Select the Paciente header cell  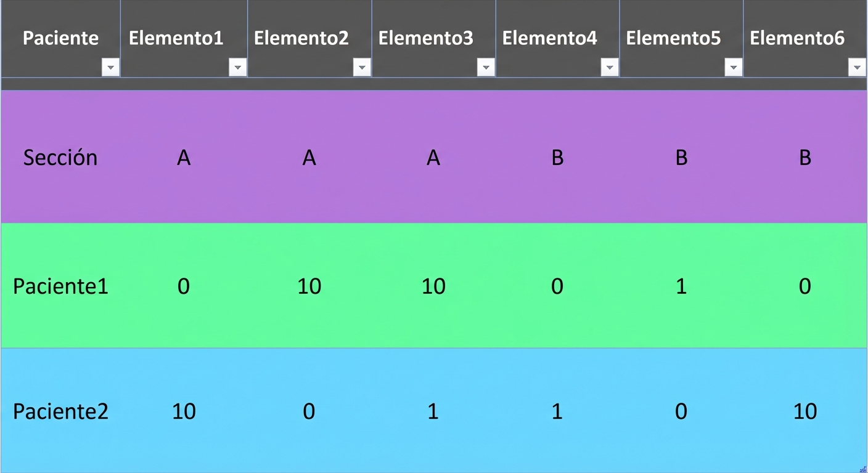point(60,38)
